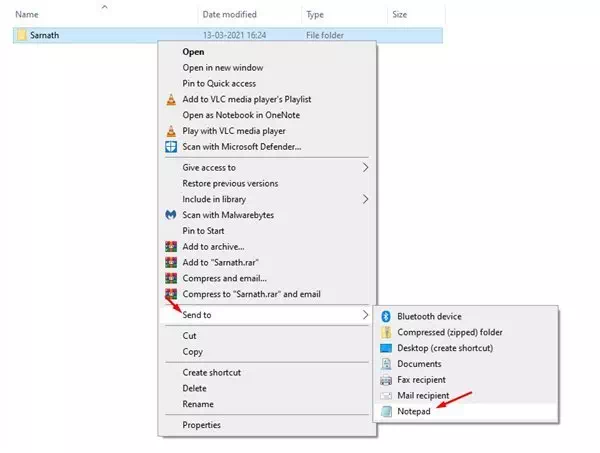Expand the Send to submenu arrow
600x453 pixels.
click(x=365, y=315)
